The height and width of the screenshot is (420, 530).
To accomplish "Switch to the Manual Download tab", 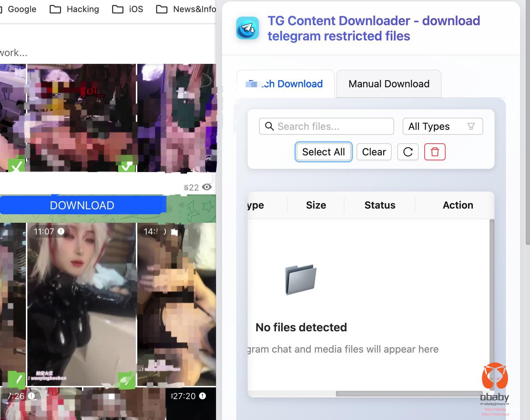I will [389, 84].
